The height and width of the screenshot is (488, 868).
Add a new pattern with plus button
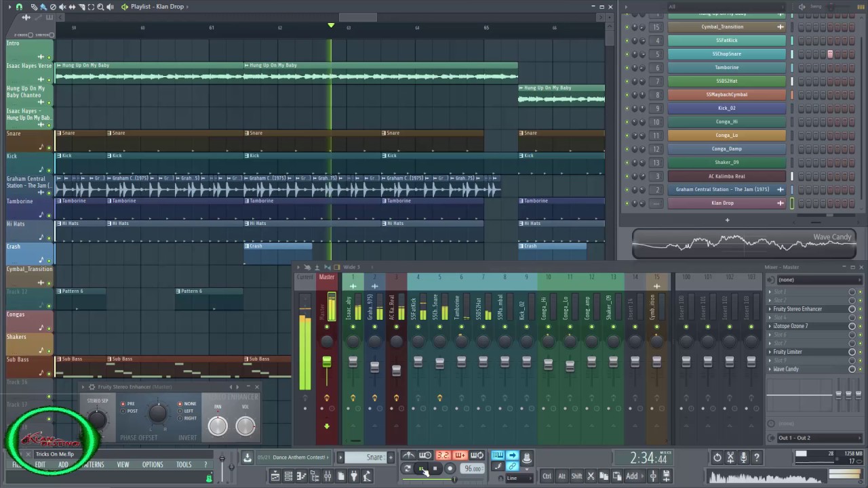point(391,457)
